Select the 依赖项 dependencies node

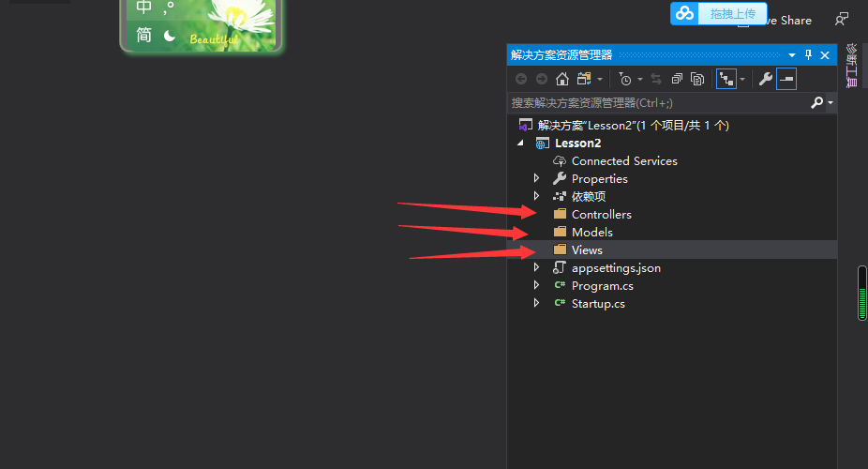tap(589, 197)
